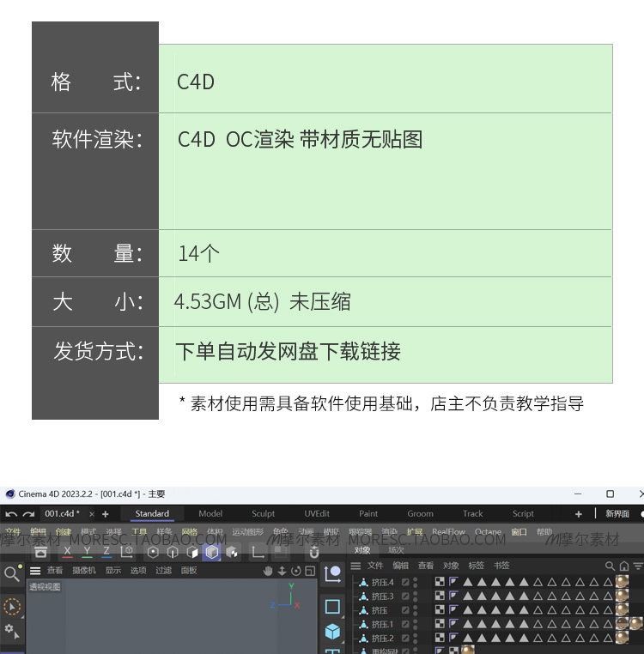644x654 pixels.
Task: Click the gear with cursor tool icon
Action: tap(12, 632)
